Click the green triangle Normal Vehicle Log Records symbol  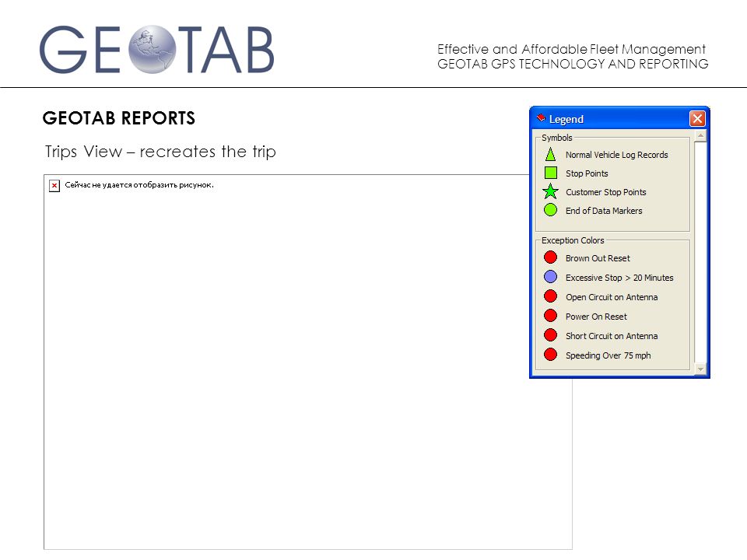tap(550, 154)
